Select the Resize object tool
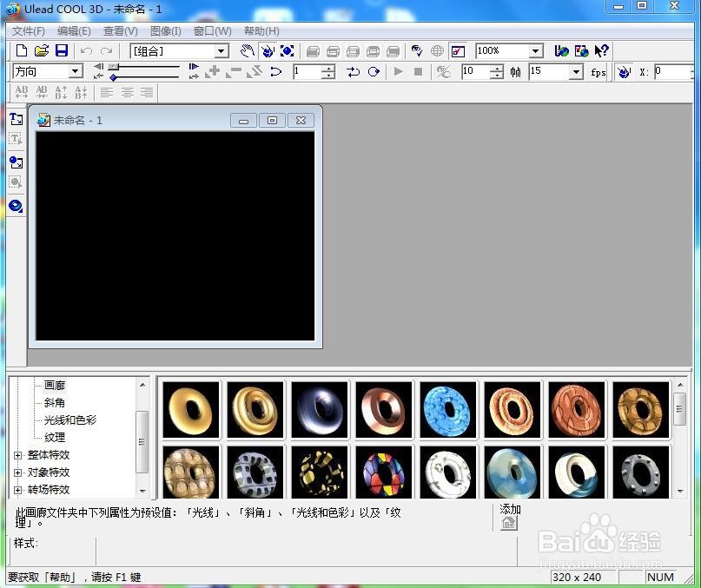 pyautogui.click(x=287, y=51)
